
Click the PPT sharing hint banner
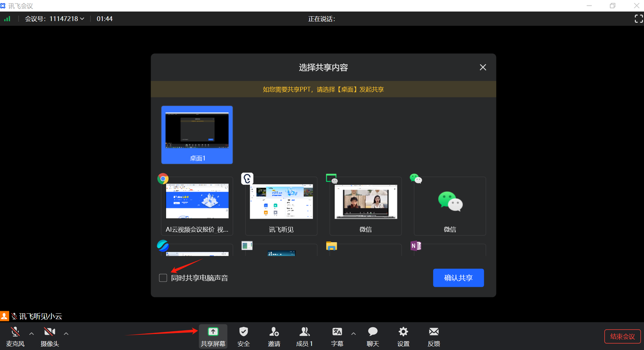pyautogui.click(x=324, y=89)
